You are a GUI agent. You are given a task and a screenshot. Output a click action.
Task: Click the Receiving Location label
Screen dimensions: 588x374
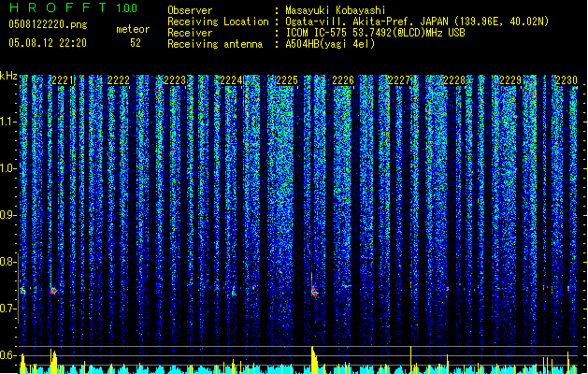point(218,22)
